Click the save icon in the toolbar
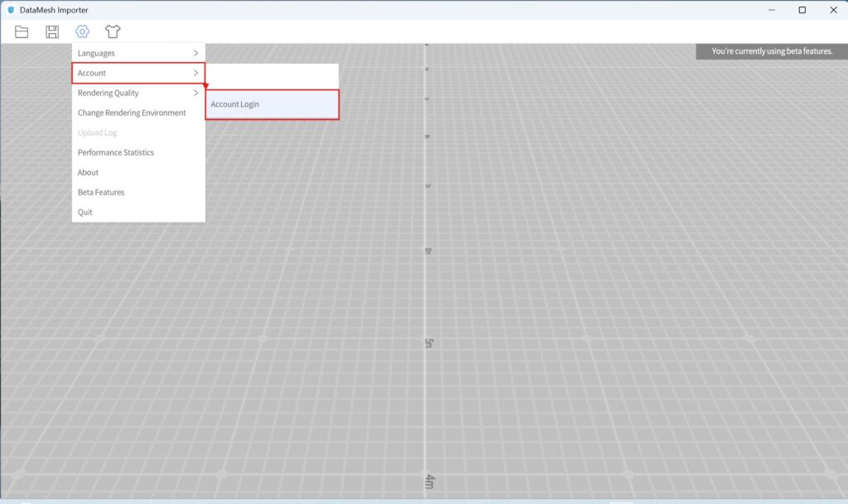The width and height of the screenshot is (848, 504). pos(51,31)
